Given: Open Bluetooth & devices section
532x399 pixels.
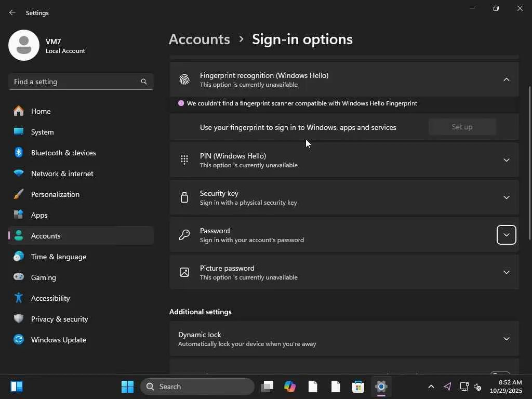Looking at the screenshot, I should 81,153.
